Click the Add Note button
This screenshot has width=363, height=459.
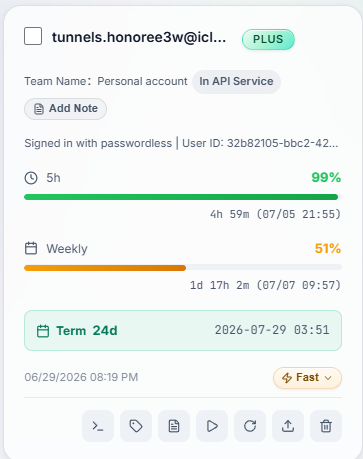click(65, 109)
